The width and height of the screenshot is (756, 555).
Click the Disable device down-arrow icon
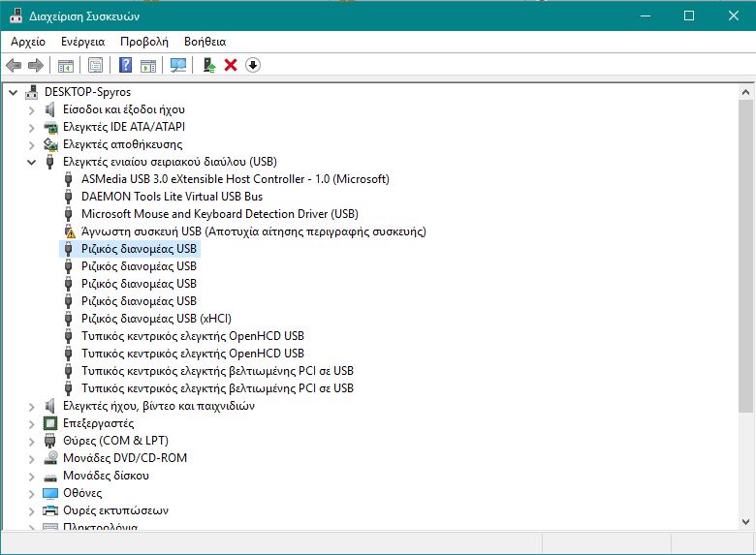[253, 65]
